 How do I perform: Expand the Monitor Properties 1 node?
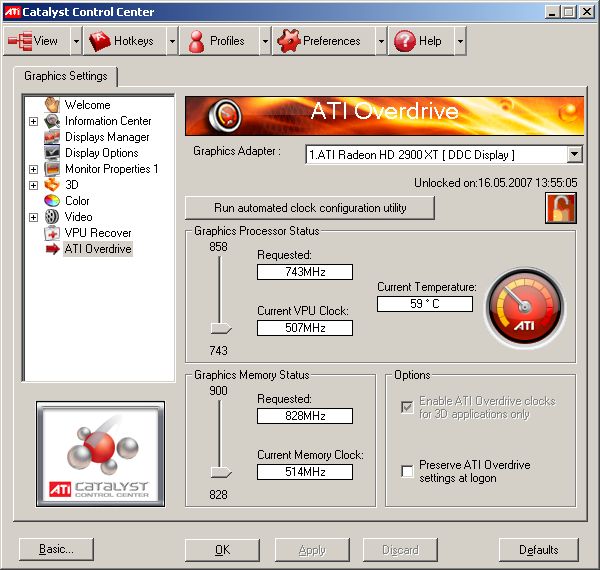point(34,169)
